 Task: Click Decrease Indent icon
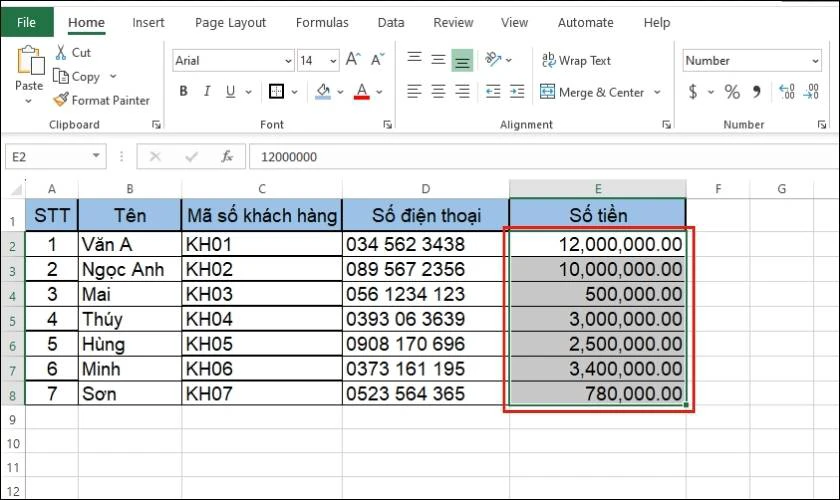pos(493,92)
